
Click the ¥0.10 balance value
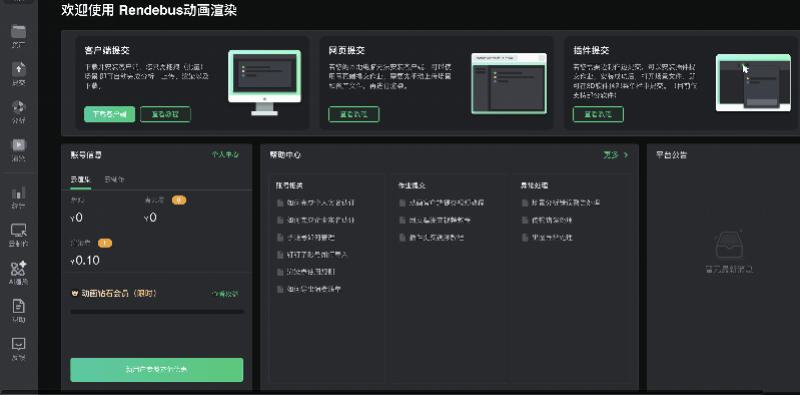tap(85, 261)
